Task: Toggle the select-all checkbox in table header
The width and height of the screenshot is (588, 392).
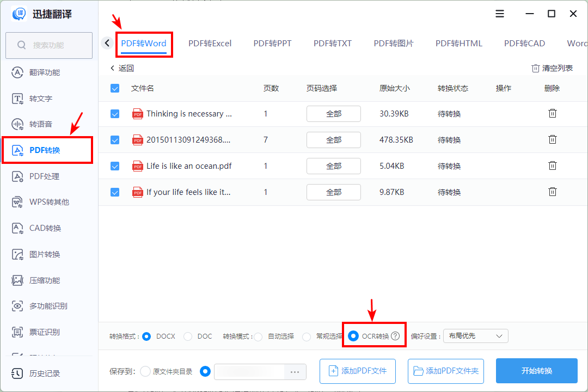Action: (115, 89)
